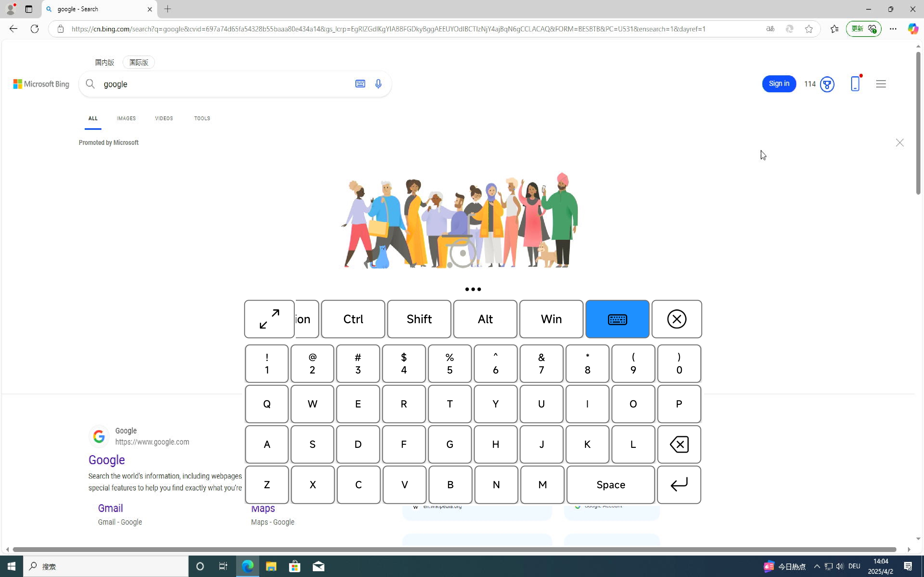Click the horizontal scrollbar at page bottom
Image resolution: width=924 pixels, height=577 pixels.
(454, 549)
